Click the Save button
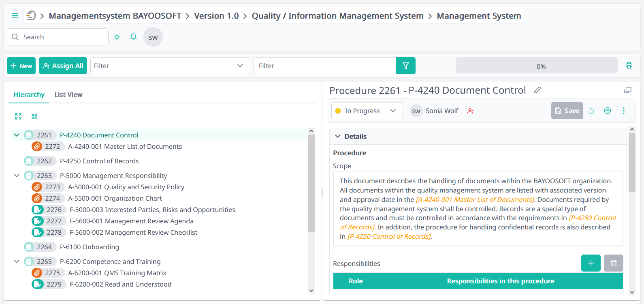 pos(567,111)
